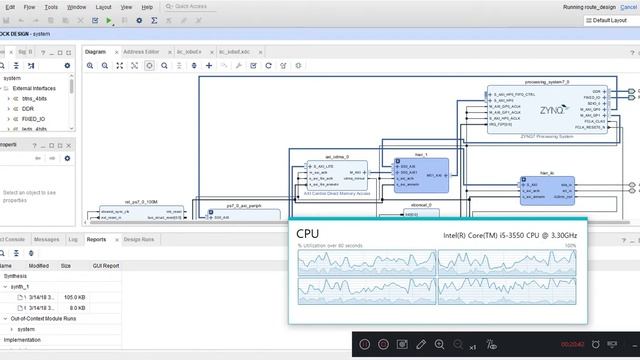Click the checkmark icon left of the green Run arrow
640x360 pixels.
[x=95, y=20]
